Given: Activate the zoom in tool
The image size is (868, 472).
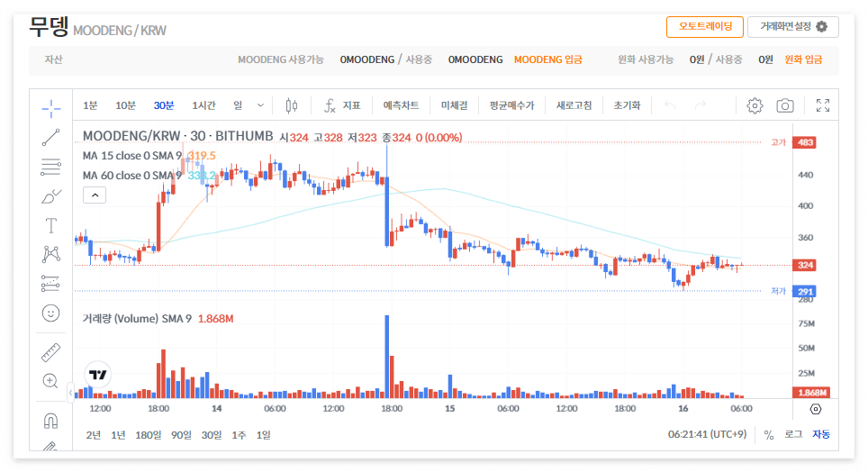Looking at the screenshot, I should pyautogui.click(x=51, y=381).
